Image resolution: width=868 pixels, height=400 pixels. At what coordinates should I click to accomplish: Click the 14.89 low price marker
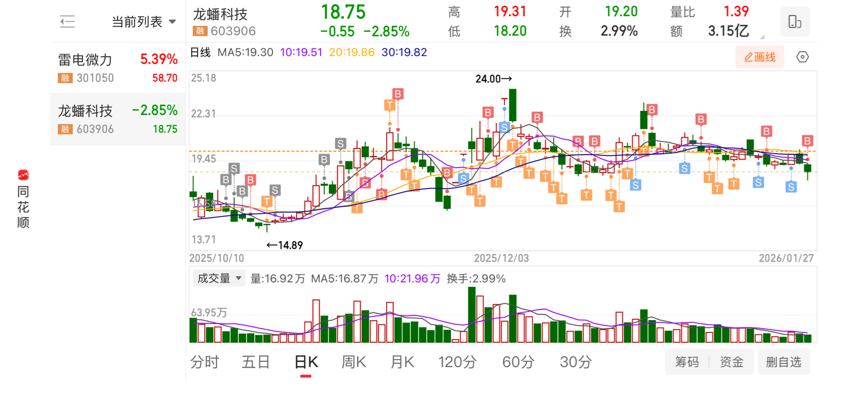coord(285,245)
